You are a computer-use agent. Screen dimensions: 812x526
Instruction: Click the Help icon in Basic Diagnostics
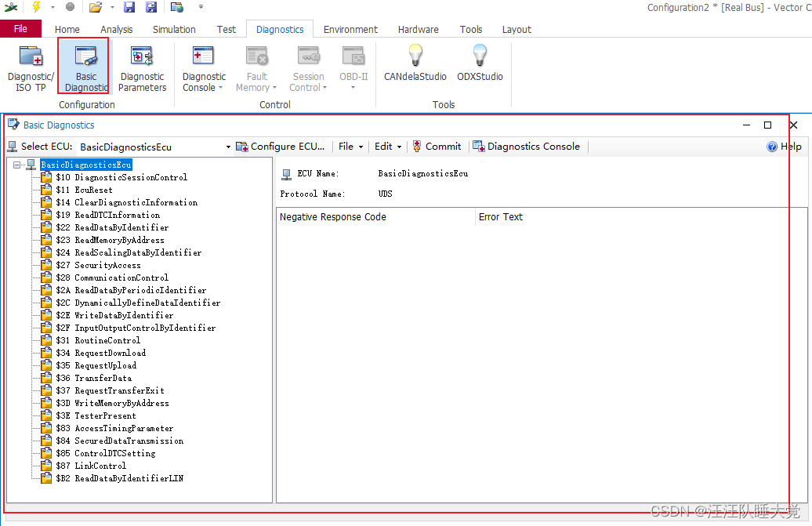[771, 147]
